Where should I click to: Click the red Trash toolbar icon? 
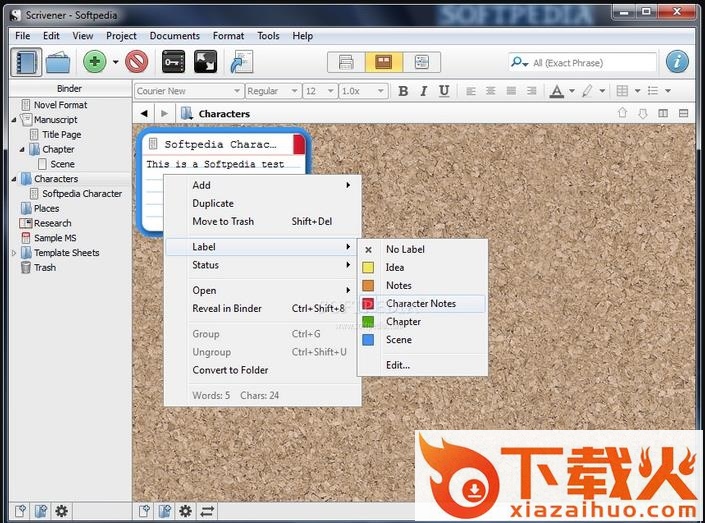(x=137, y=62)
